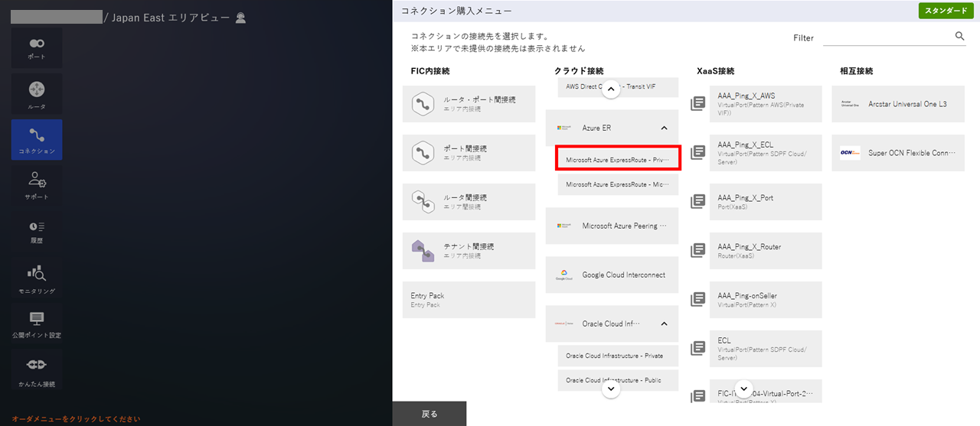Select Microsoft Azure ExpressRoute - Microsoft option
The height and width of the screenshot is (426, 980).
coord(618,184)
